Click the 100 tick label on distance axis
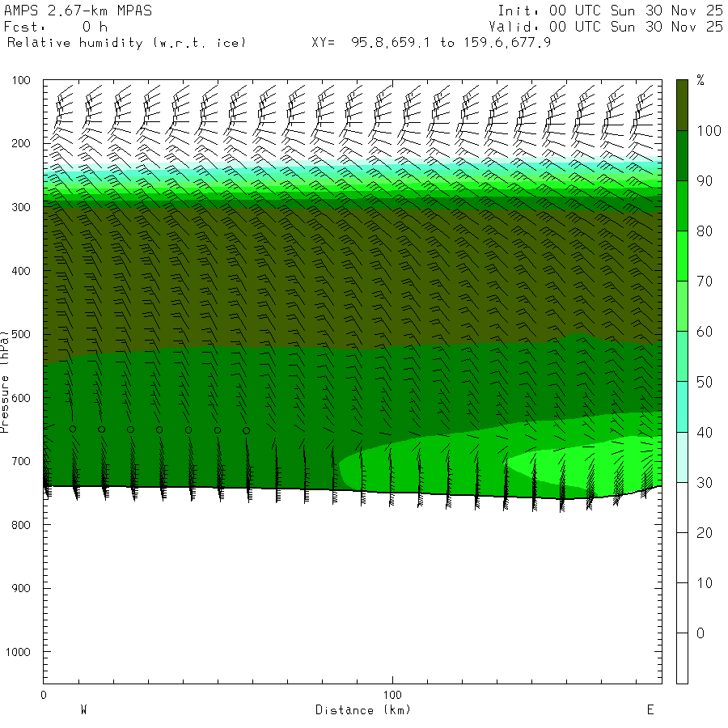The width and height of the screenshot is (728, 728). (393, 695)
